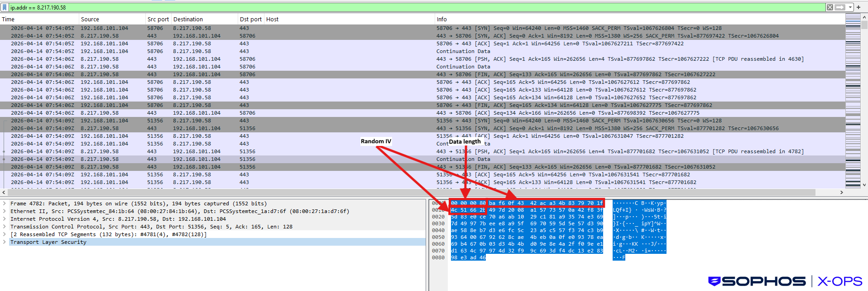Click the packet list scroll-down arrow
This screenshot has width=868, height=291.
pos(864,184)
